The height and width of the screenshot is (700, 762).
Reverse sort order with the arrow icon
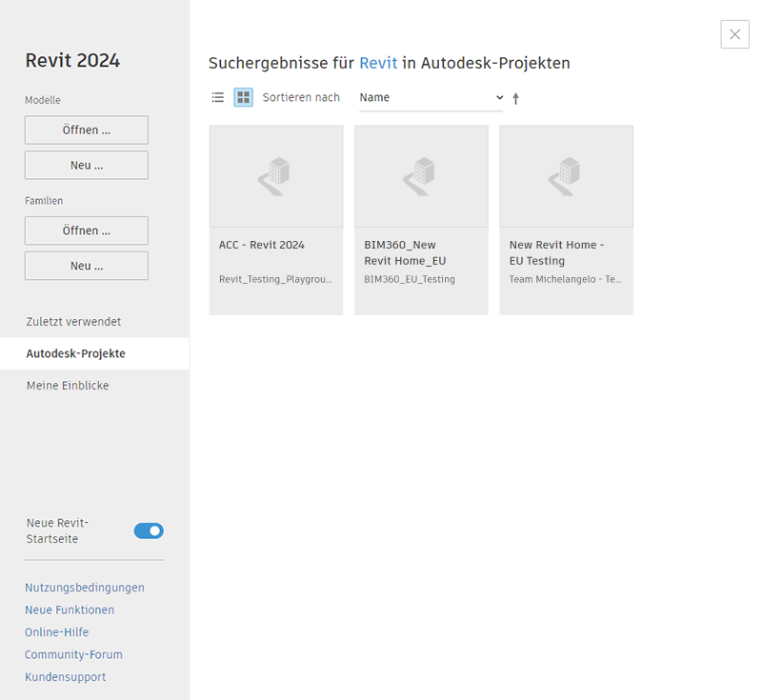pyautogui.click(x=515, y=99)
